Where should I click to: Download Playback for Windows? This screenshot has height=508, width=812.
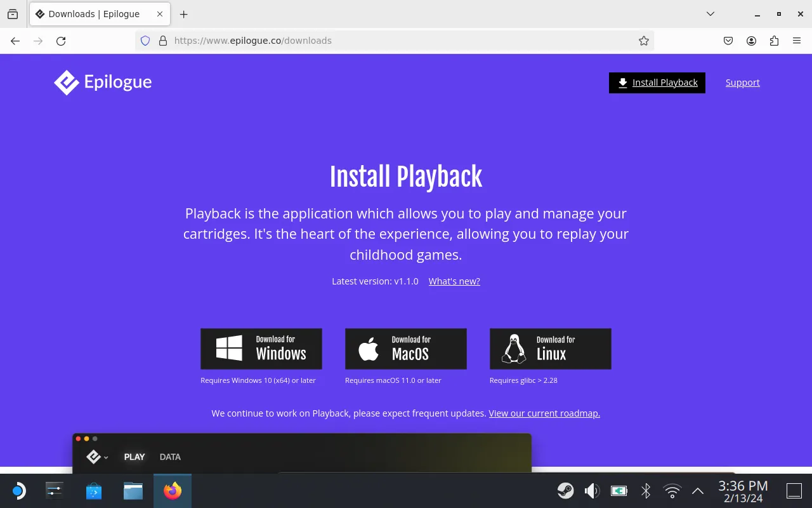click(x=261, y=349)
